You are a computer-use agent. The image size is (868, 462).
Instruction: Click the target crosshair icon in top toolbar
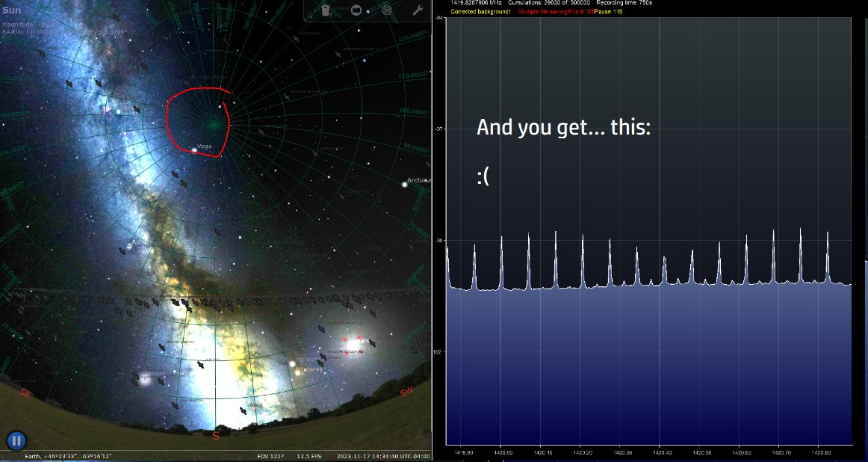tap(387, 10)
